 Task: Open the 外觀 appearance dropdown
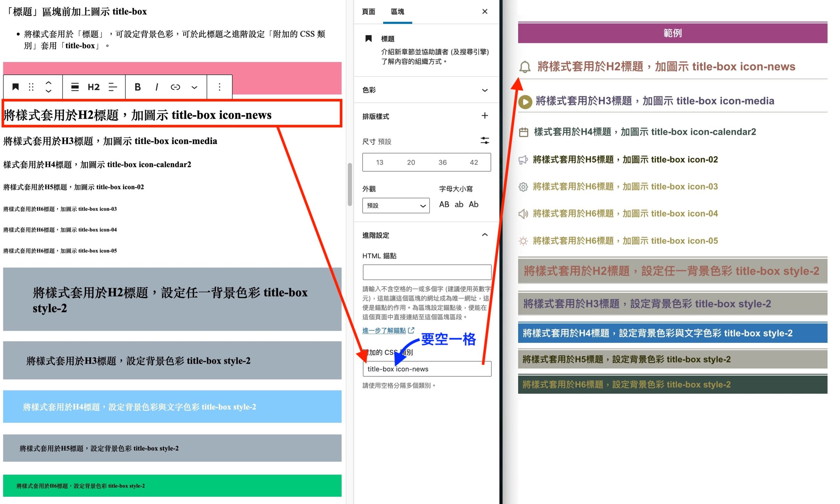(x=396, y=205)
